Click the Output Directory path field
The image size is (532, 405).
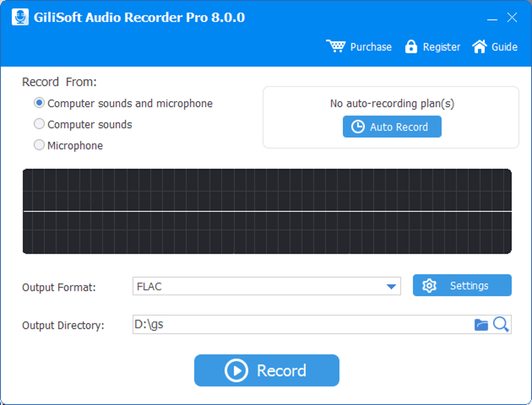300,324
